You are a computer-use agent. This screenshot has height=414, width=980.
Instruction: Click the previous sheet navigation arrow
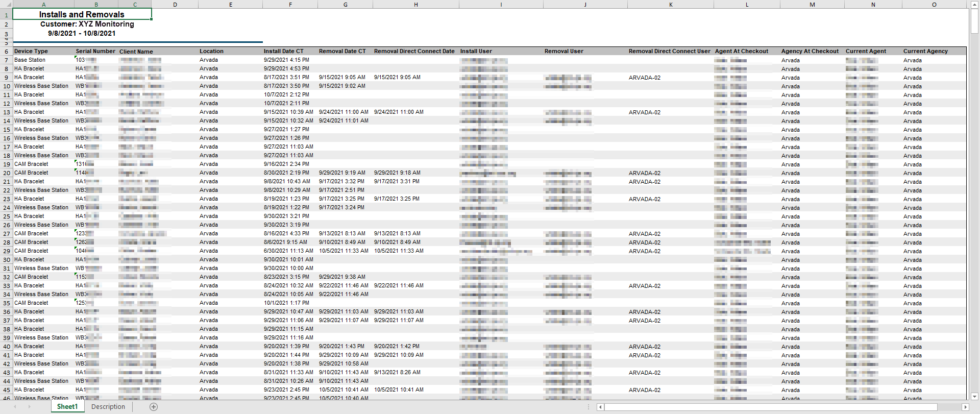[15, 407]
